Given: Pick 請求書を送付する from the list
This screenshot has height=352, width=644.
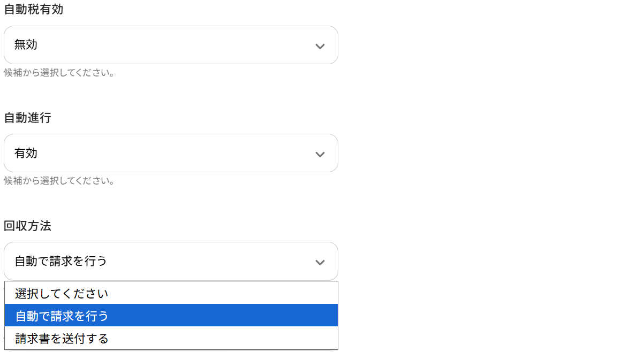Looking at the screenshot, I should point(62,338).
